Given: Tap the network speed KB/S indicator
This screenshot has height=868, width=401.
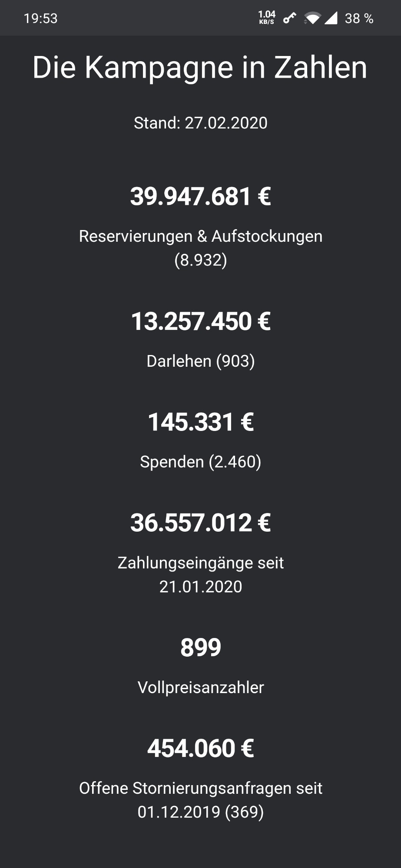Looking at the screenshot, I should pos(266,18).
